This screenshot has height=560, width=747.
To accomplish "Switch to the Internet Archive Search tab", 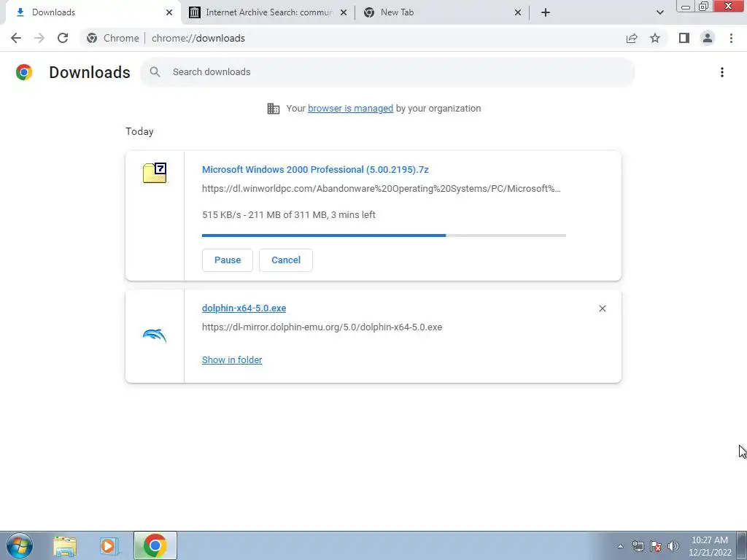I will pos(269,12).
